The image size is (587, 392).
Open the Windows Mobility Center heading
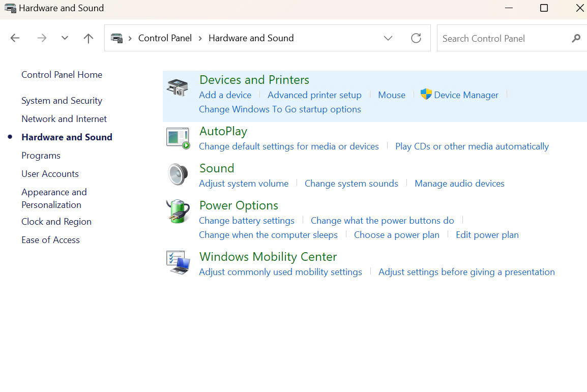coord(268,257)
